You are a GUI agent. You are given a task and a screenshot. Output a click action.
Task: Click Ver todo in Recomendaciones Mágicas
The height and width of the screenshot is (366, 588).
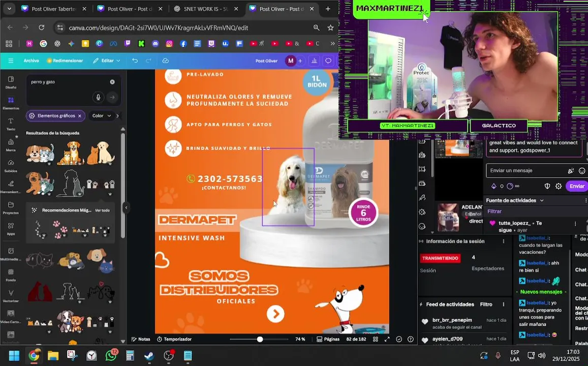tap(102, 210)
